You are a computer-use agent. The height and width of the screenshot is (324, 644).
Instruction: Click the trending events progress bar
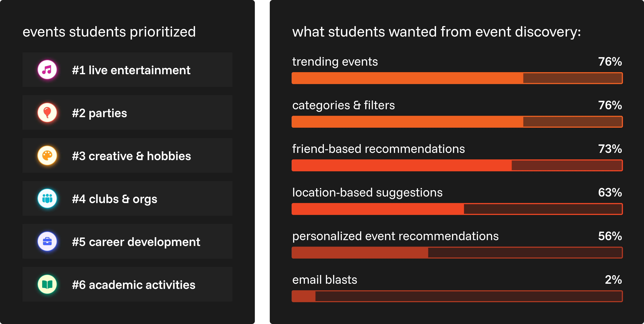pos(457,78)
